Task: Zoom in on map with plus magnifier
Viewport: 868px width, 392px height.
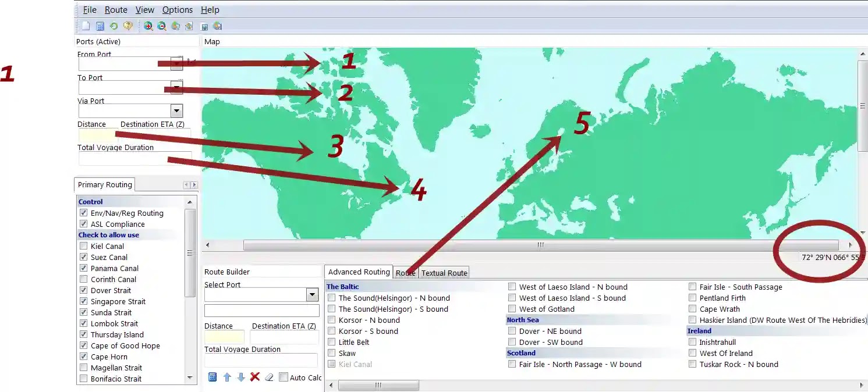Action: [148, 26]
